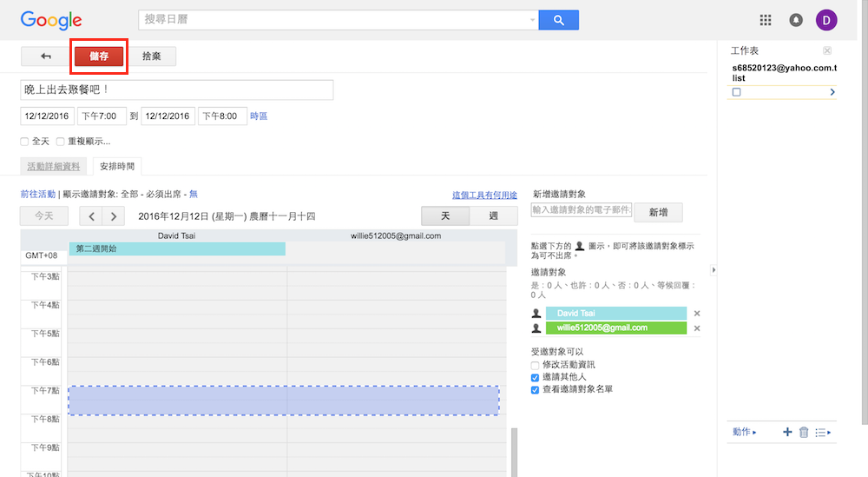
Task: Go to the next day arrow
Action: (113, 216)
